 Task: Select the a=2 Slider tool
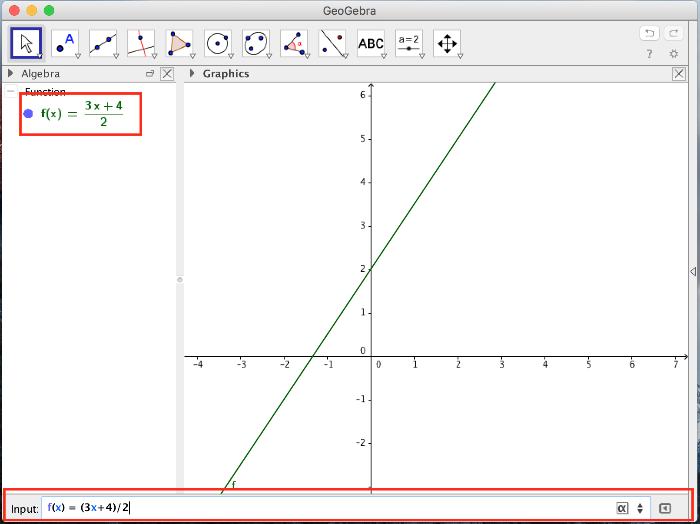tap(409, 43)
